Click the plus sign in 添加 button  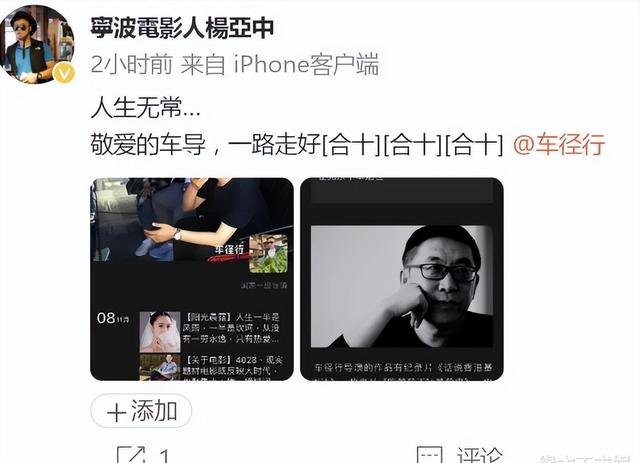click(117, 412)
